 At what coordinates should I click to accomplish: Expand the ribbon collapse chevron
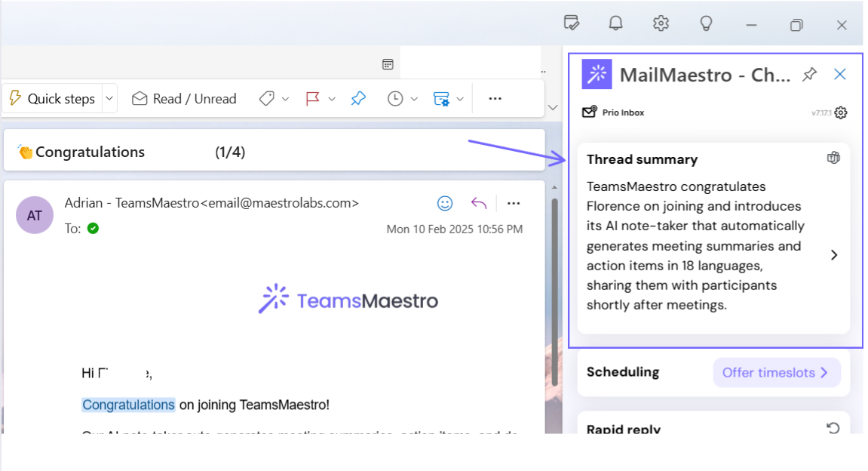(x=553, y=107)
